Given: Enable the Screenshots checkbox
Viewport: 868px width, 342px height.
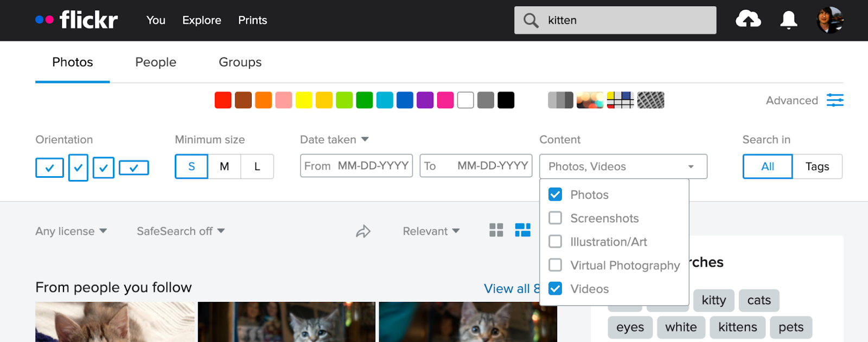Looking at the screenshot, I should [556, 218].
